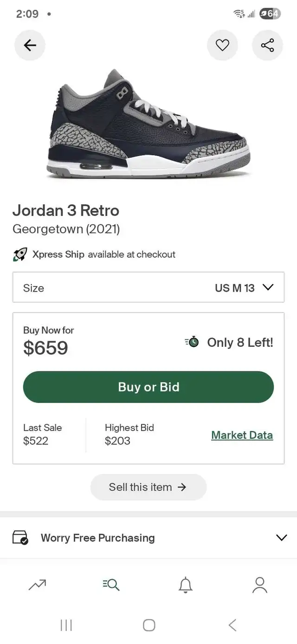The height and width of the screenshot is (644, 297).
Task: Select the Search tab icon
Action: [x=111, y=585]
